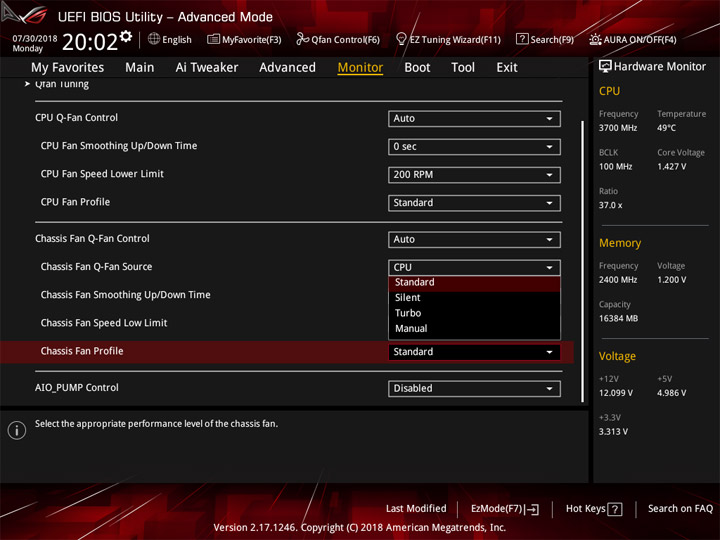Open the CPU Q-Fan Control dropdown
This screenshot has width=720, height=540.
click(474, 118)
